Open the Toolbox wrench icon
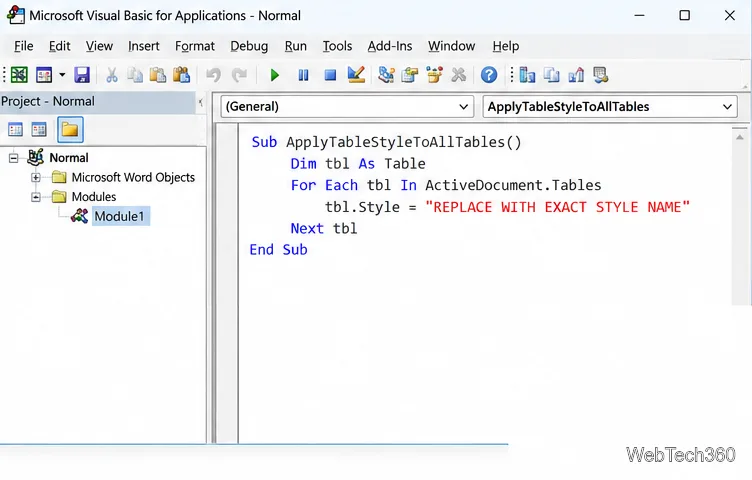The width and height of the screenshot is (752, 480). (x=458, y=75)
